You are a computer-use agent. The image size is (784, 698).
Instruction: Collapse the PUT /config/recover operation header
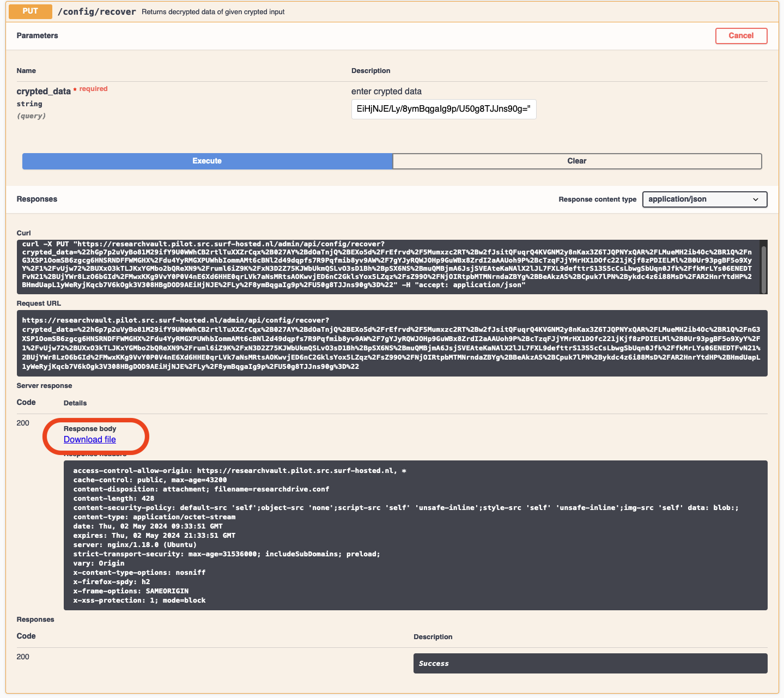pyautogui.click(x=392, y=11)
